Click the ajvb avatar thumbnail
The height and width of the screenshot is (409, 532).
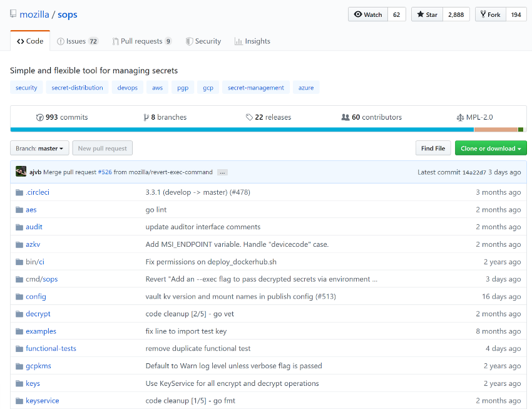click(21, 172)
